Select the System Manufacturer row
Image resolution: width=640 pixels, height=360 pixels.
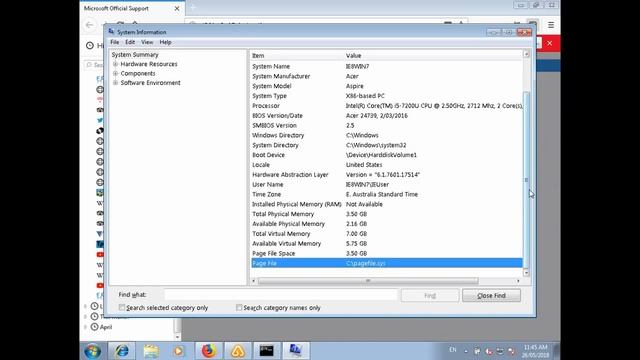387,76
